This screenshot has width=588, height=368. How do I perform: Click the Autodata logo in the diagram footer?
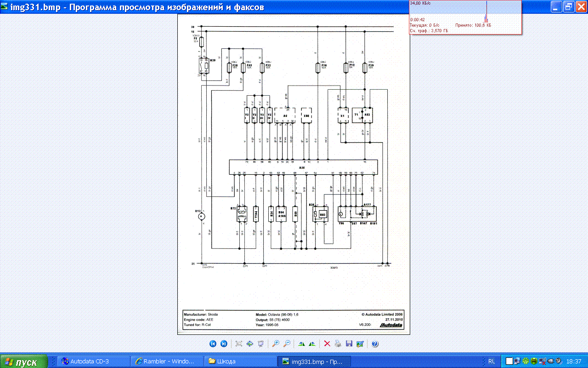390,325
